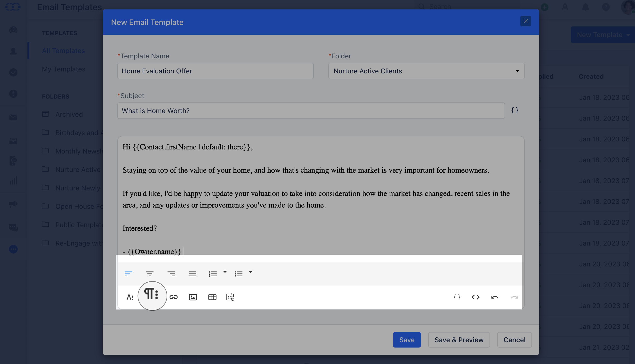Align text right in editor toolbar
Image resolution: width=635 pixels, height=364 pixels.
tap(171, 274)
